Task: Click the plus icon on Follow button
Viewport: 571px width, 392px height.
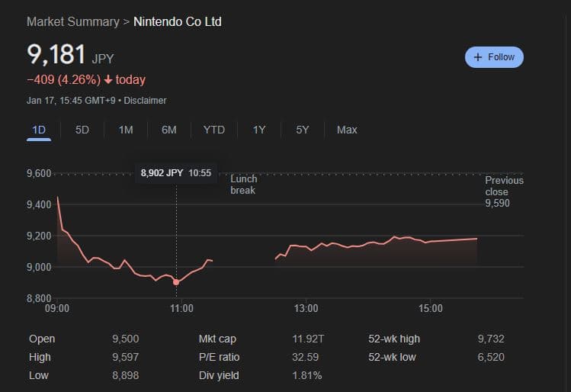Action: [478, 57]
